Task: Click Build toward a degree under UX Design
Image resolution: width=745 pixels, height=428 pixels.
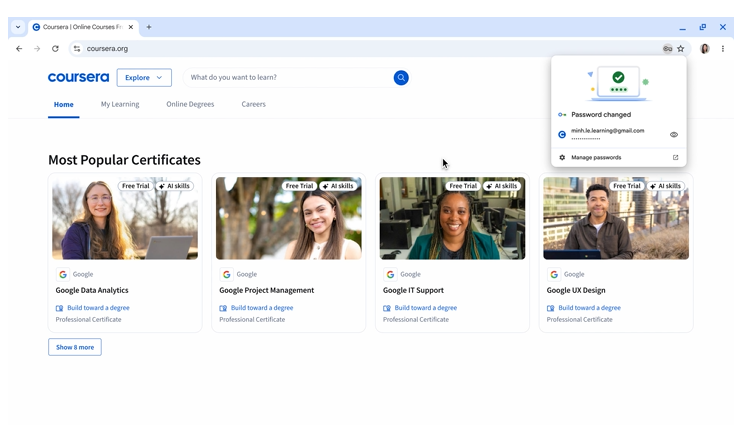Action: point(589,308)
